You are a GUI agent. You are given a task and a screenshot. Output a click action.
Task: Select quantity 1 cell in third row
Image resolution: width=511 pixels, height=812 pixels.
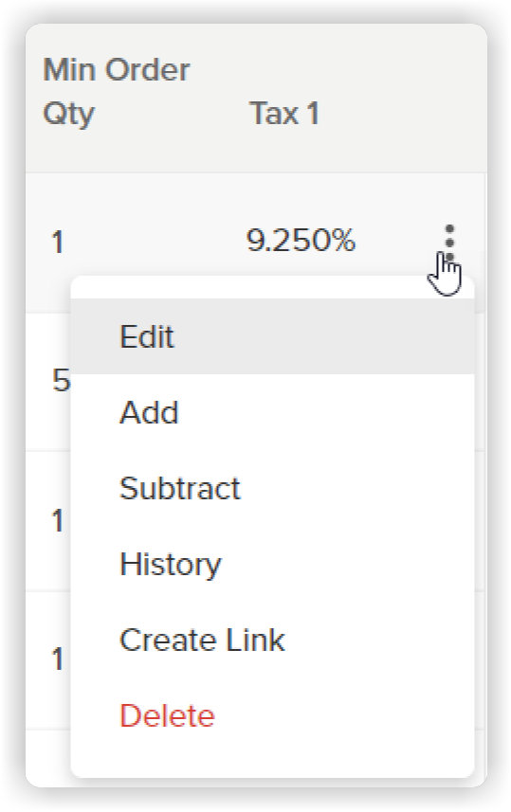[58, 520]
